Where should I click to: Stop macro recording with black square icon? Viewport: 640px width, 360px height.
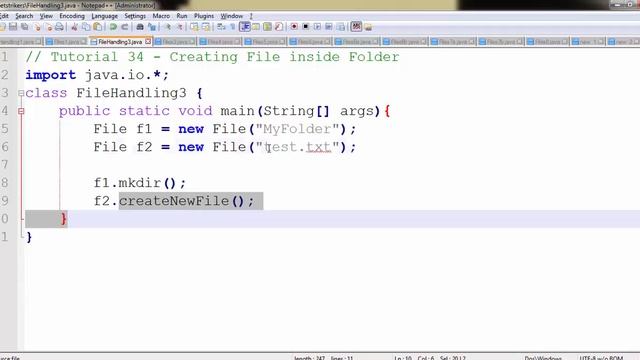tap(306, 27)
